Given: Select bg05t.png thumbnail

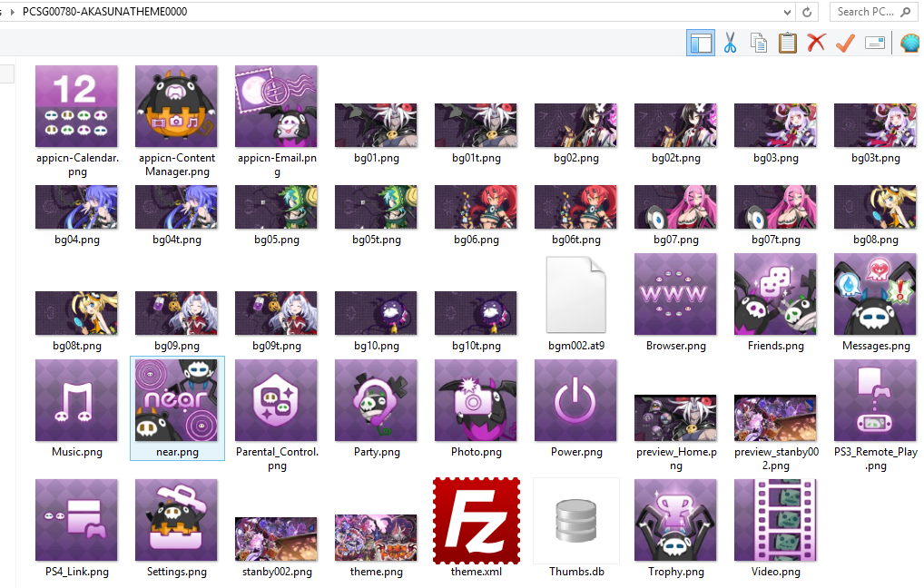Looking at the screenshot, I should pos(376,208).
